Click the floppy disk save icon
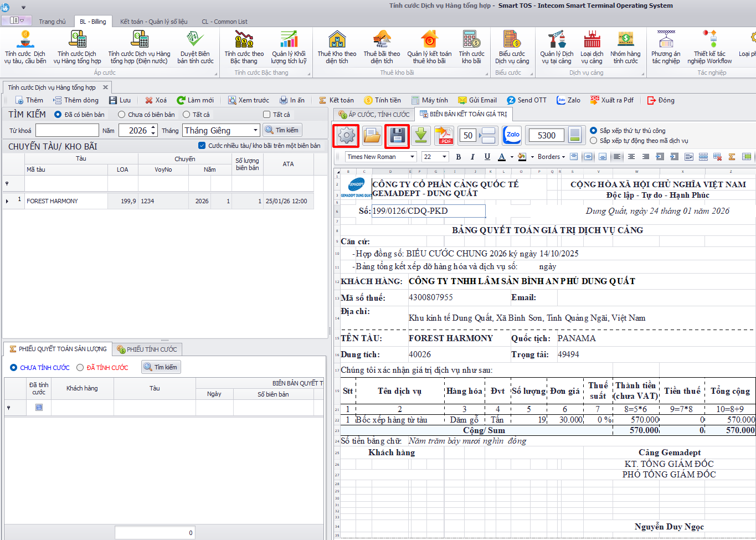 click(397, 136)
